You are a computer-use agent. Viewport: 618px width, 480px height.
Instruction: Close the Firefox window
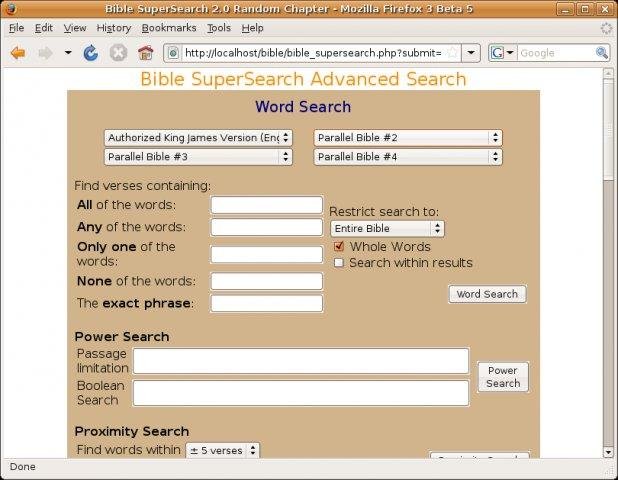coord(605,9)
